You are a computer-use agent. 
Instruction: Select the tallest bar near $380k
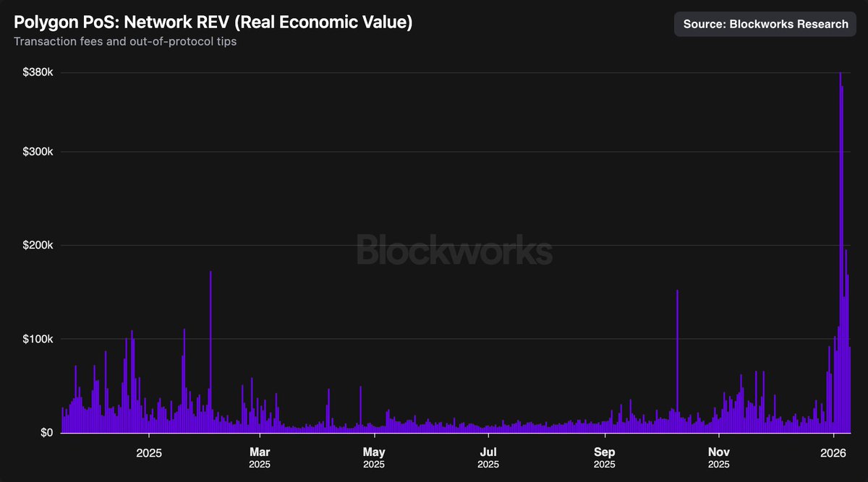tap(840, 253)
